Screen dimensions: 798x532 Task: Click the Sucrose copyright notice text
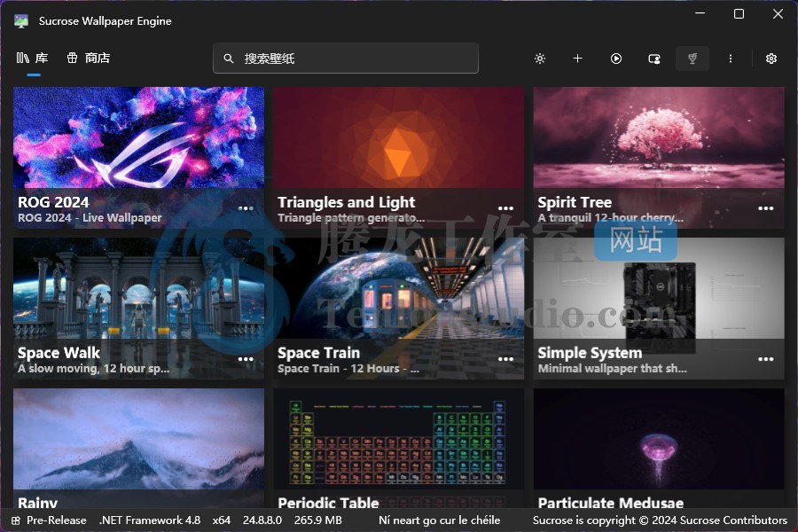click(x=660, y=520)
